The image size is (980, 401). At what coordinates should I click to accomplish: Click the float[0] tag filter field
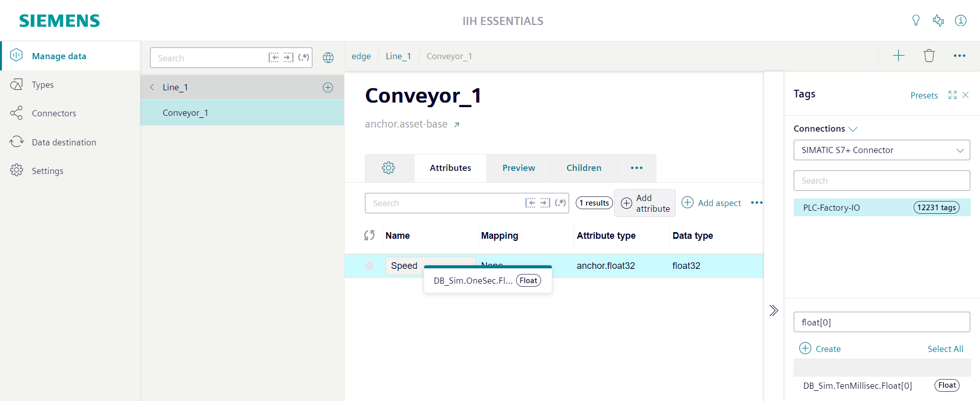[881, 322]
